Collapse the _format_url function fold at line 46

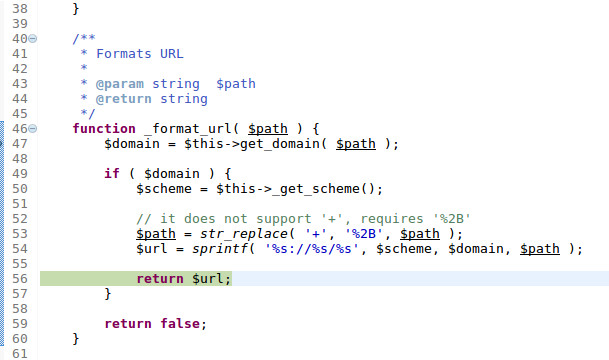click(x=33, y=129)
